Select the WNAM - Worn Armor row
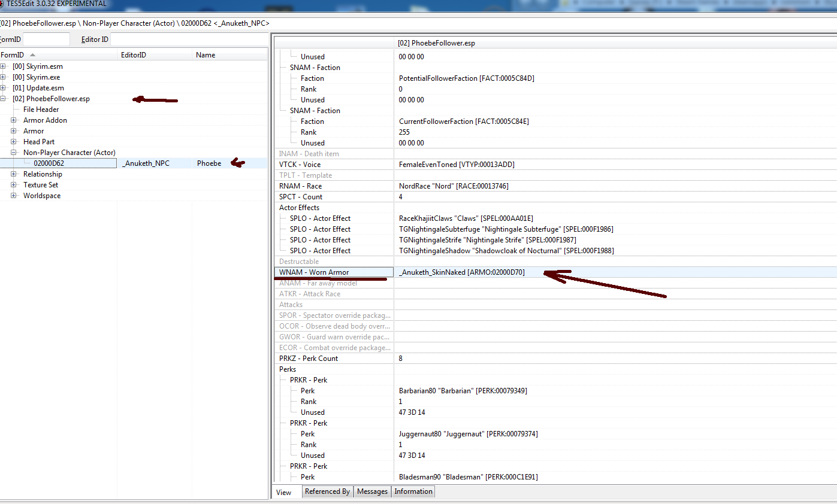Viewport: 837px width, 504px height. click(x=314, y=272)
